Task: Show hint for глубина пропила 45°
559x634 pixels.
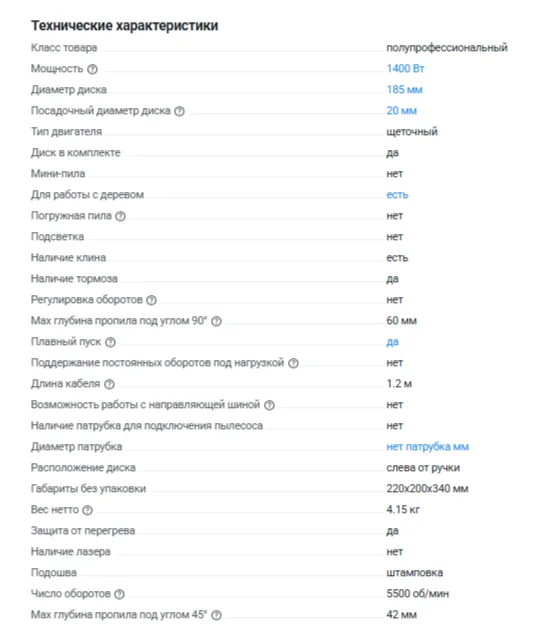Action: pyautogui.click(x=216, y=615)
